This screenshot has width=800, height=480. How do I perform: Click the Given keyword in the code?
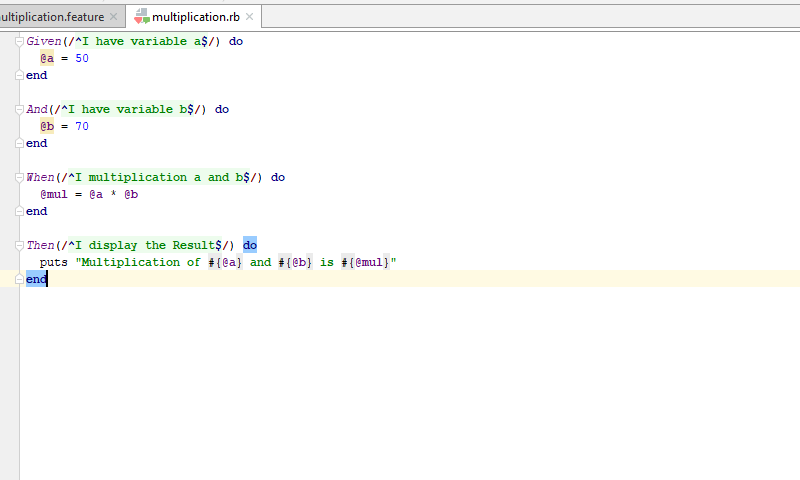tap(43, 41)
